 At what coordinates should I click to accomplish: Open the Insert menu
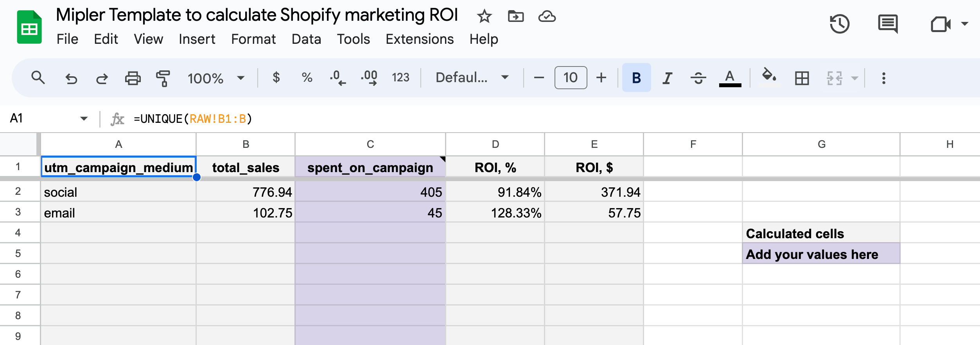click(197, 39)
